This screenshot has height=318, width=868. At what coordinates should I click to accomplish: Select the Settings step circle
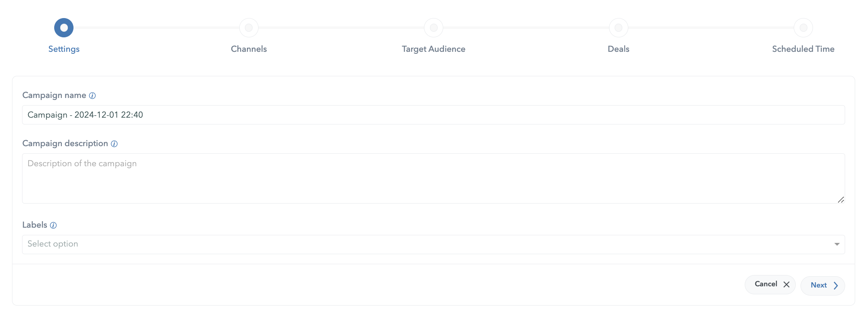click(x=64, y=28)
